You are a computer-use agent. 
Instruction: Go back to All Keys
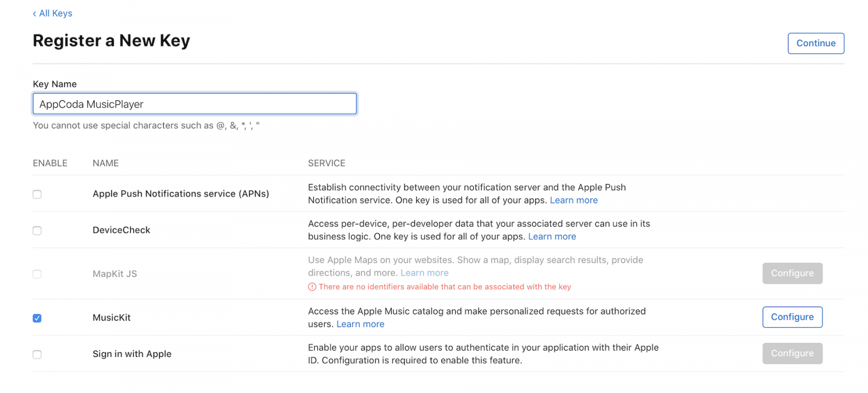tap(53, 13)
